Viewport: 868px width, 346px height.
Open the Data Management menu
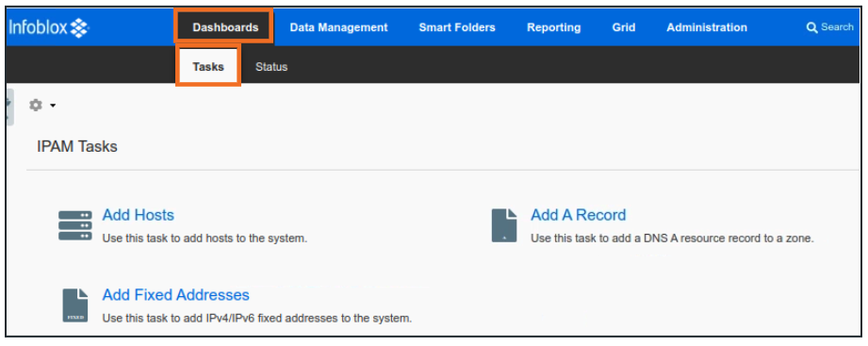(x=338, y=27)
